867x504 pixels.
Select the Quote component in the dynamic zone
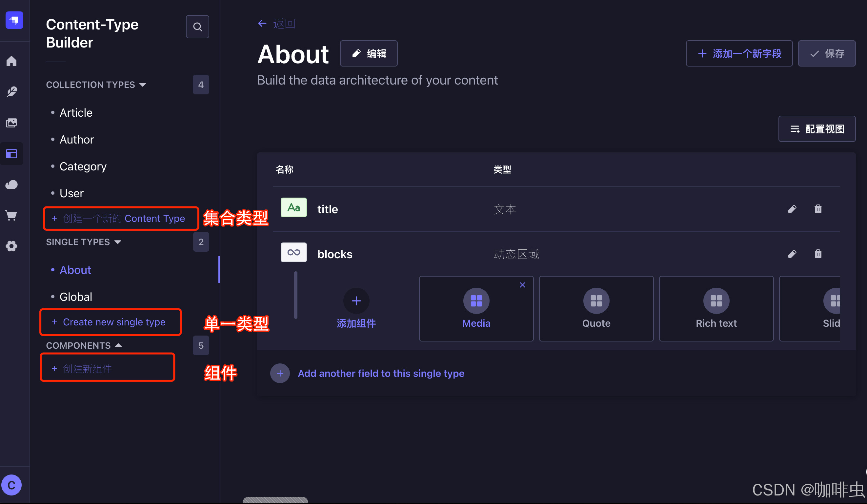coord(596,308)
